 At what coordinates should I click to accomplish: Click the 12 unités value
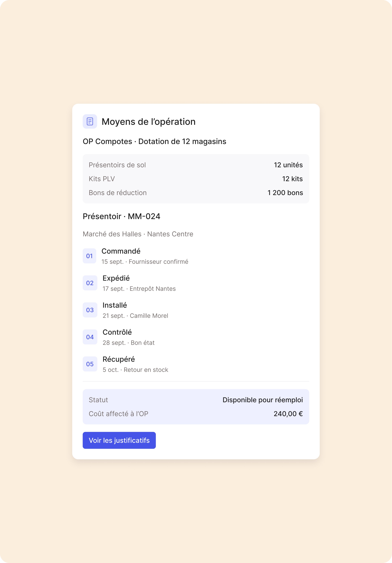click(288, 165)
